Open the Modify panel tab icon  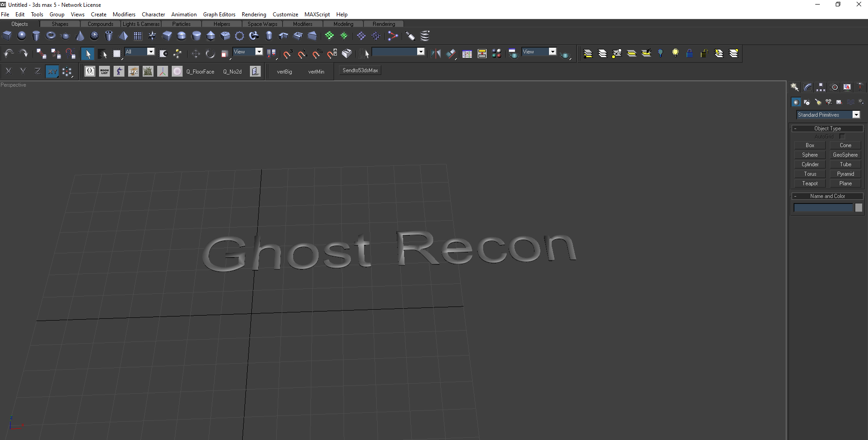[x=808, y=87]
